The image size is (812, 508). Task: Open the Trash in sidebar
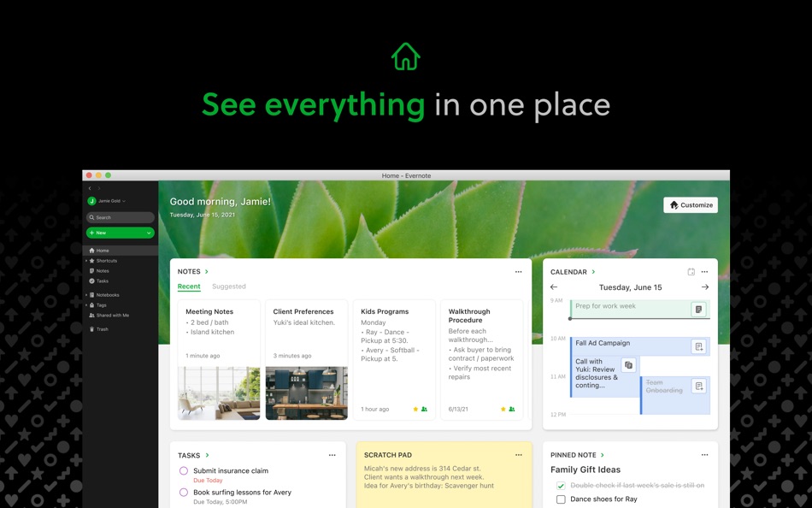(102, 329)
